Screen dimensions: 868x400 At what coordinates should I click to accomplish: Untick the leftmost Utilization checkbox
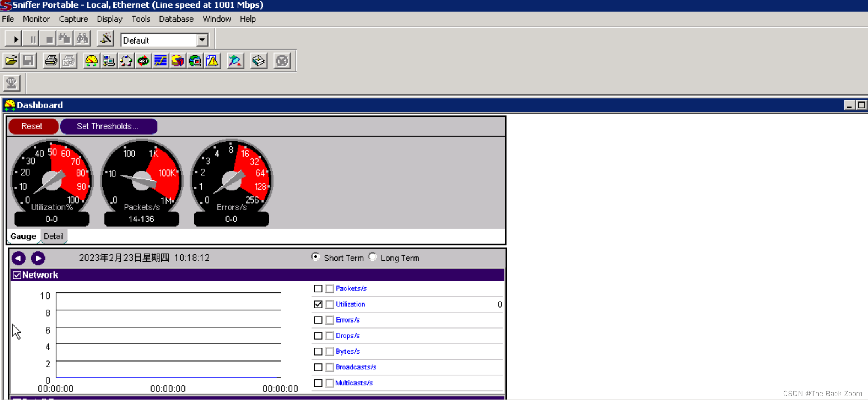pos(318,304)
